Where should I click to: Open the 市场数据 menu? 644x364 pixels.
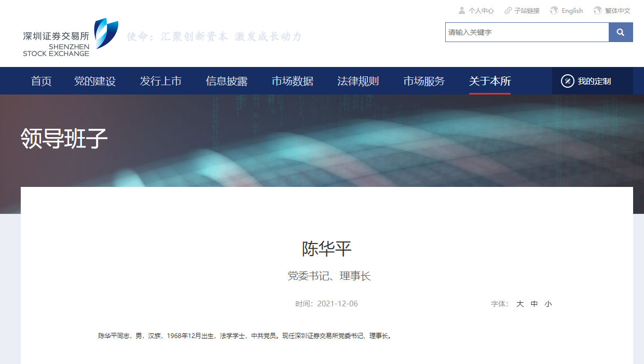click(x=293, y=81)
